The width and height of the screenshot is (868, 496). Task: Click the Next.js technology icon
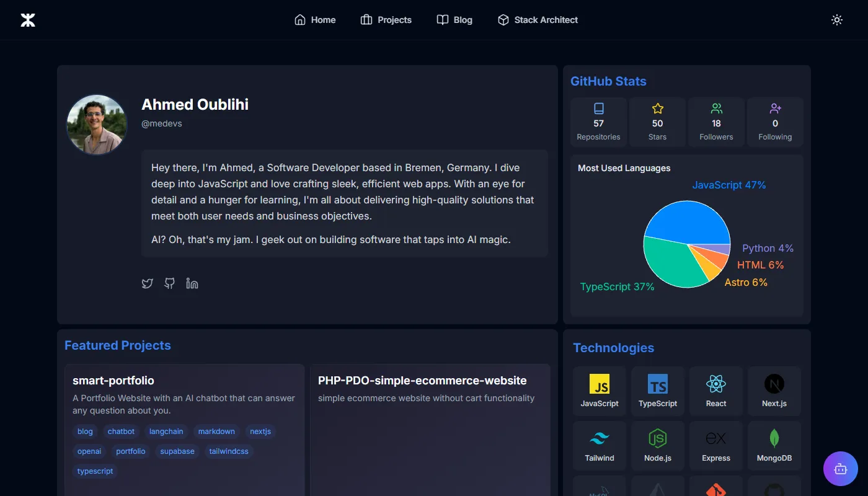point(774,384)
